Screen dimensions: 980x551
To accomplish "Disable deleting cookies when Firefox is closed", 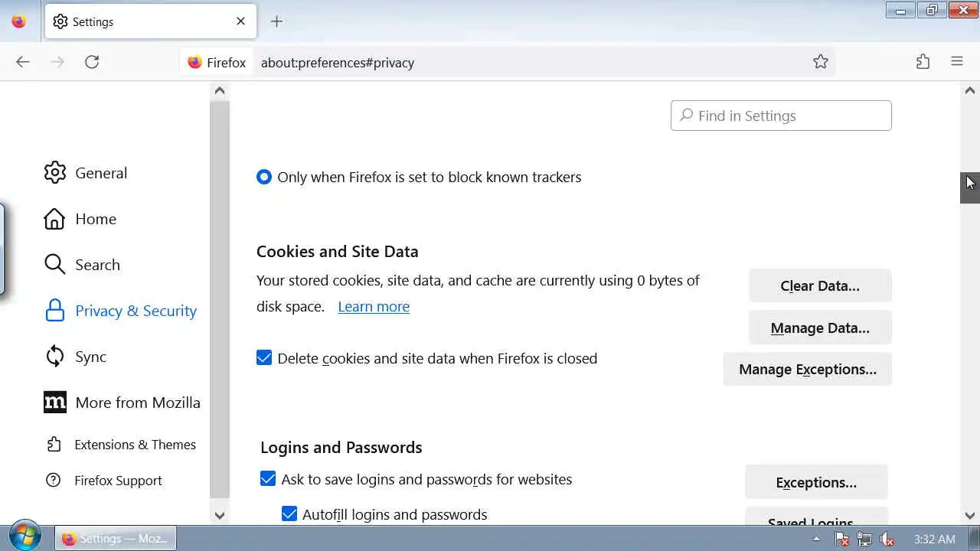I will point(264,358).
